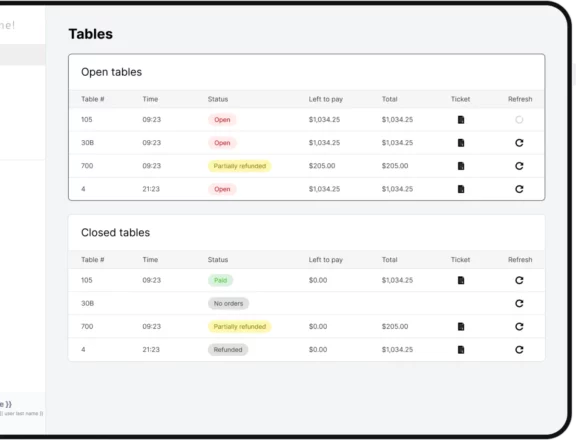Click the Partially refunded badge in Open tables
This screenshot has width=576, height=440.
tap(240, 166)
